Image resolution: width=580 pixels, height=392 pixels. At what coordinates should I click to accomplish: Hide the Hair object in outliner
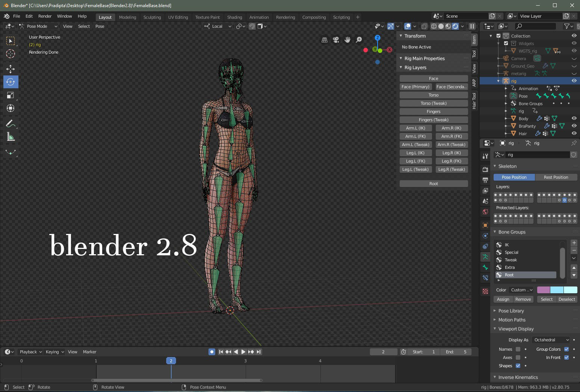(574, 133)
